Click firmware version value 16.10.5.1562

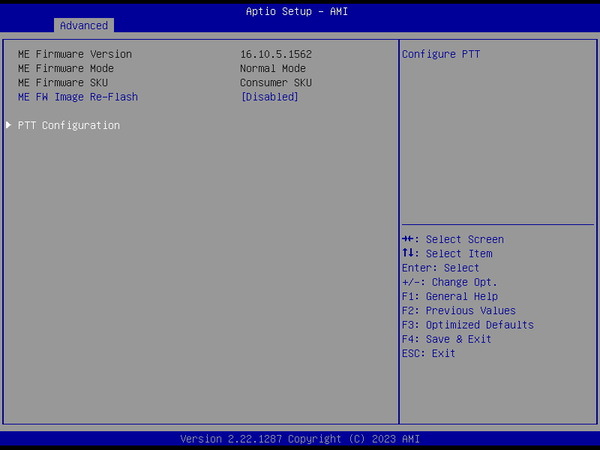tap(276, 54)
